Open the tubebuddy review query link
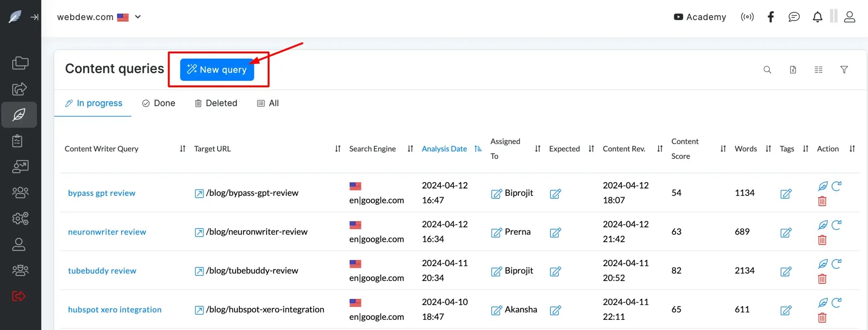868x330 pixels. tap(102, 271)
